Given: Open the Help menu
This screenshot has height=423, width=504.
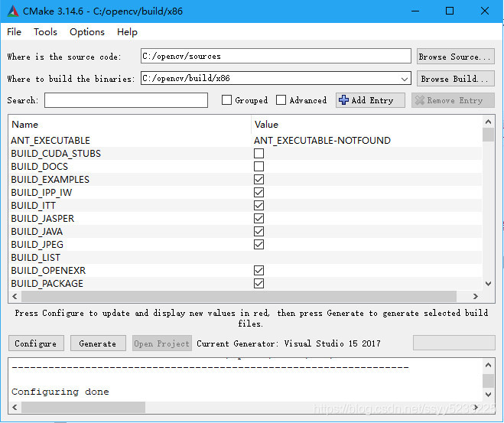Looking at the screenshot, I should tap(127, 32).
